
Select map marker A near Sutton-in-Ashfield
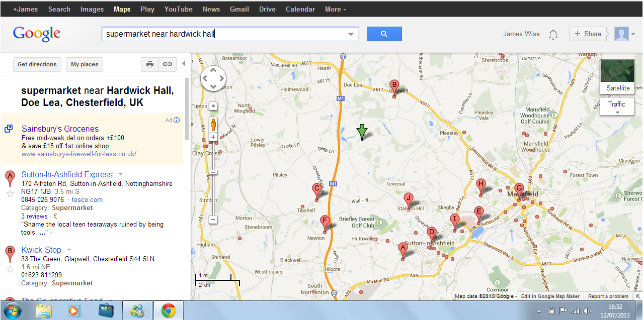403,251
